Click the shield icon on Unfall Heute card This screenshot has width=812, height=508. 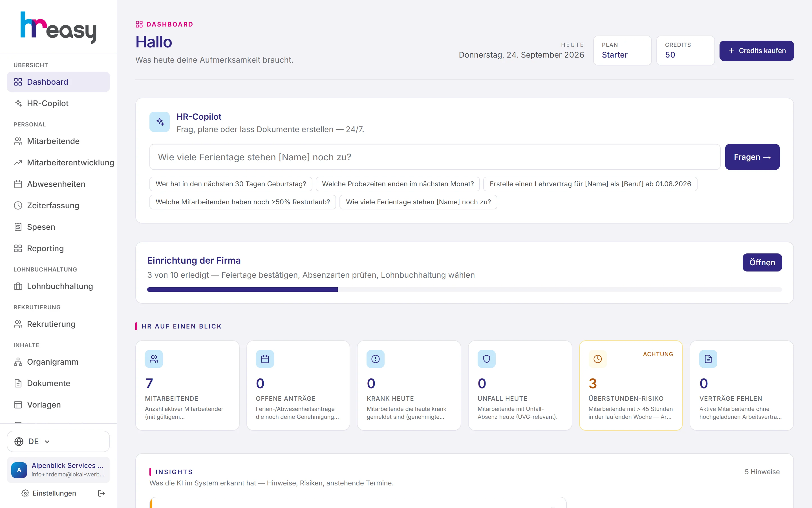click(x=487, y=359)
